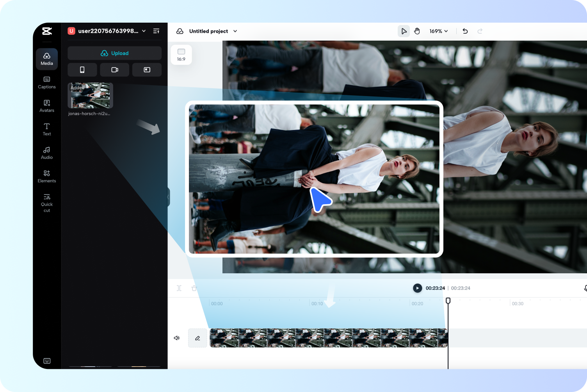Open the Captions panel
587x392 pixels.
tap(46, 82)
